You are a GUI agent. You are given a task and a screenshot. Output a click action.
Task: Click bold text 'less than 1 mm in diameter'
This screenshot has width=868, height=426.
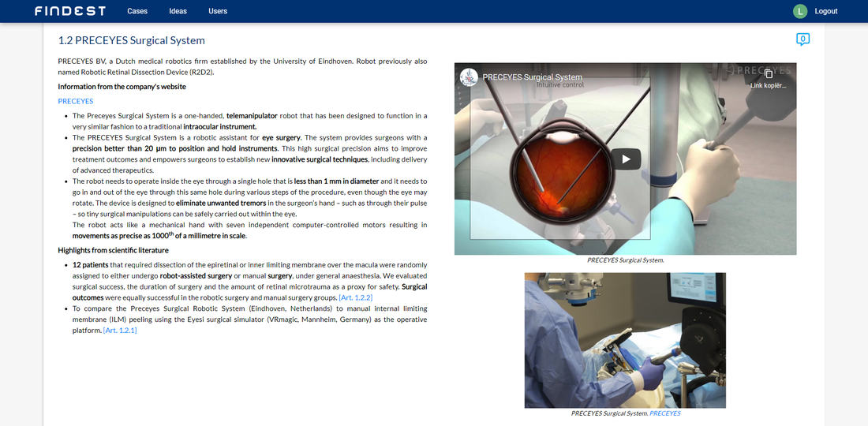click(337, 181)
